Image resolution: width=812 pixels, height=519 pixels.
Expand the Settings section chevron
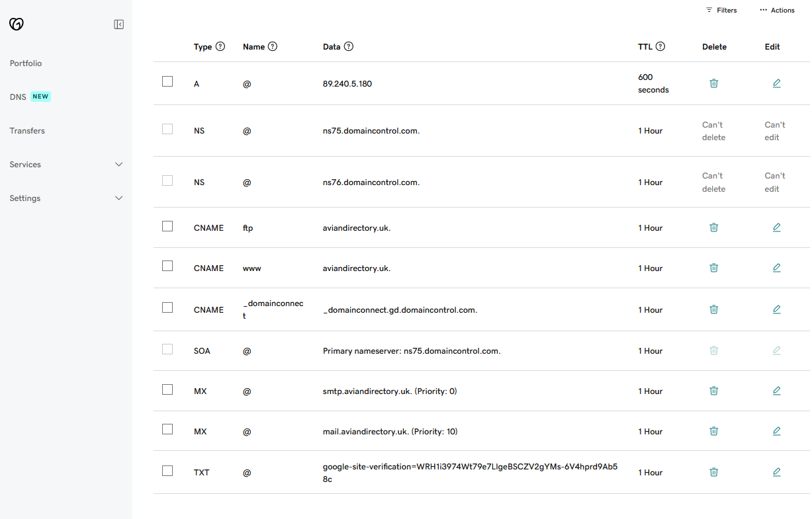[x=118, y=198]
